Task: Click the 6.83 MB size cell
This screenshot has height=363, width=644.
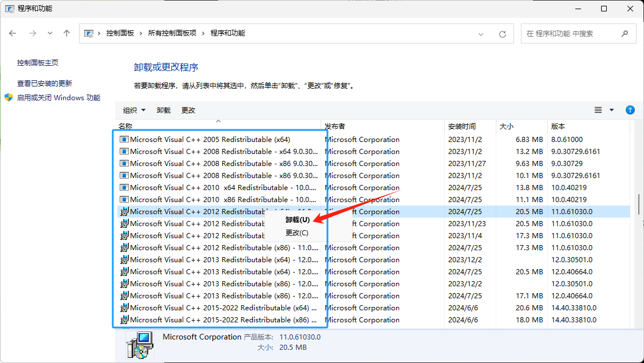Action: (x=530, y=139)
